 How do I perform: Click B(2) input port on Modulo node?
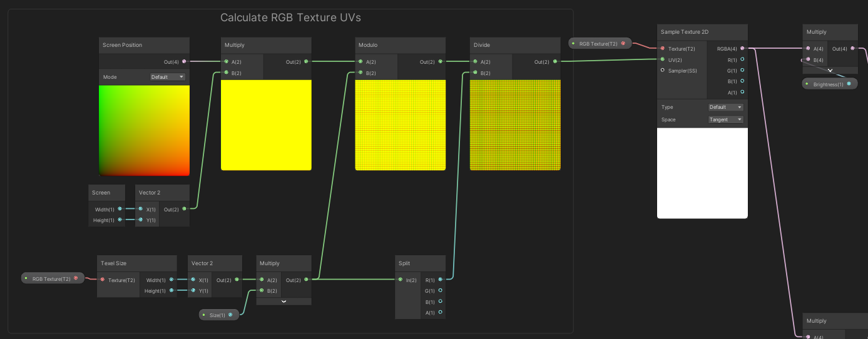coord(360,73)
